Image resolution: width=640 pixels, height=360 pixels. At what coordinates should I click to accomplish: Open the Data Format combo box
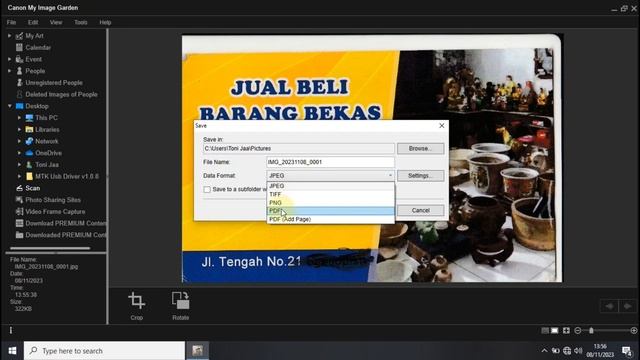pos(330,176)
